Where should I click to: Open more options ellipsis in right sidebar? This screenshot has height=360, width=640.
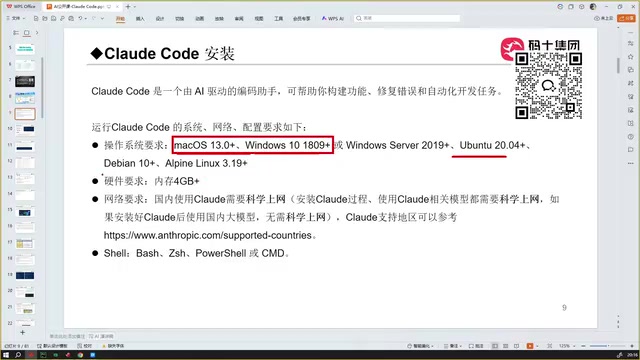coord(631,163)
